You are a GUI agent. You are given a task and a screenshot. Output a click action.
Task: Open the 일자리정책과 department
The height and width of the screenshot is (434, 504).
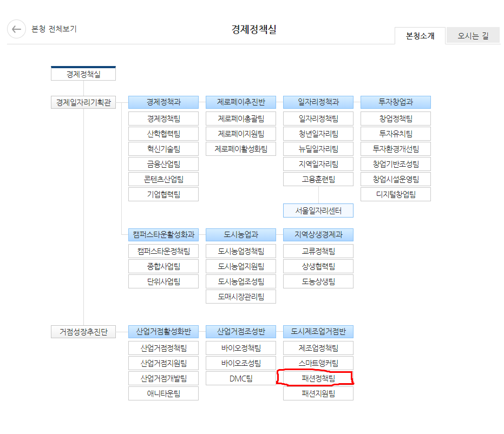318,102
